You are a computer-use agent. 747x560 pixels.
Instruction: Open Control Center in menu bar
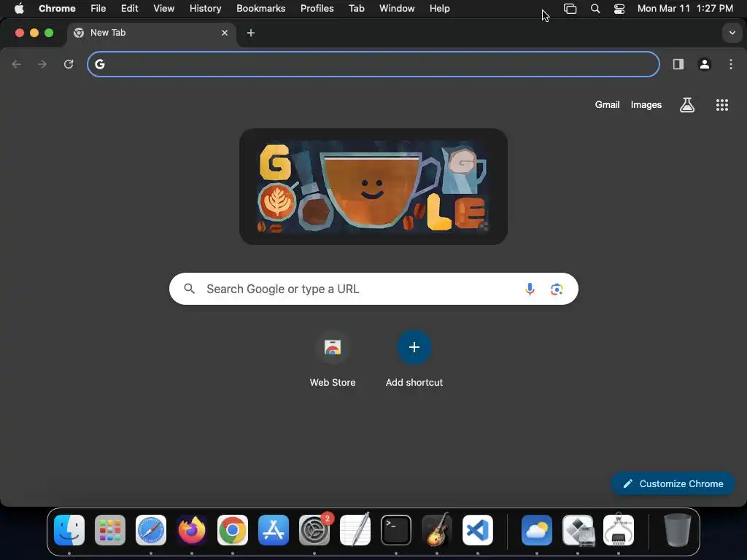619,9
